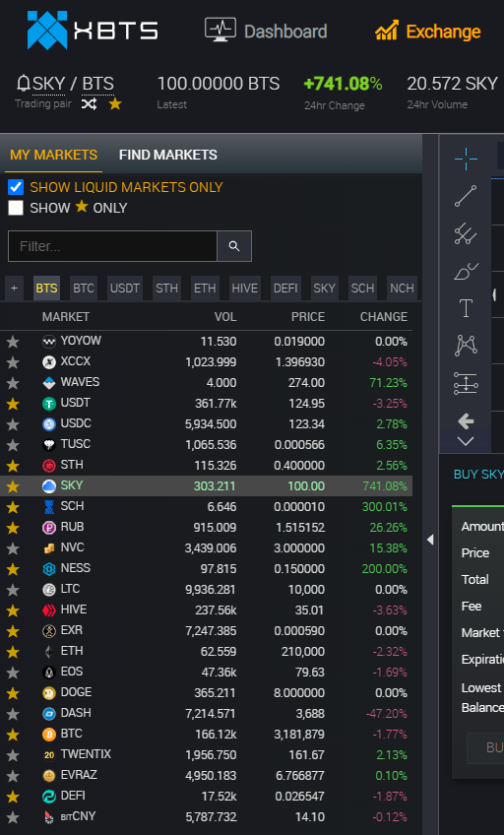The height and width of the screenshot is (835, 504).
Task: Star the LTC market
Action: click(x=13, y=590)
